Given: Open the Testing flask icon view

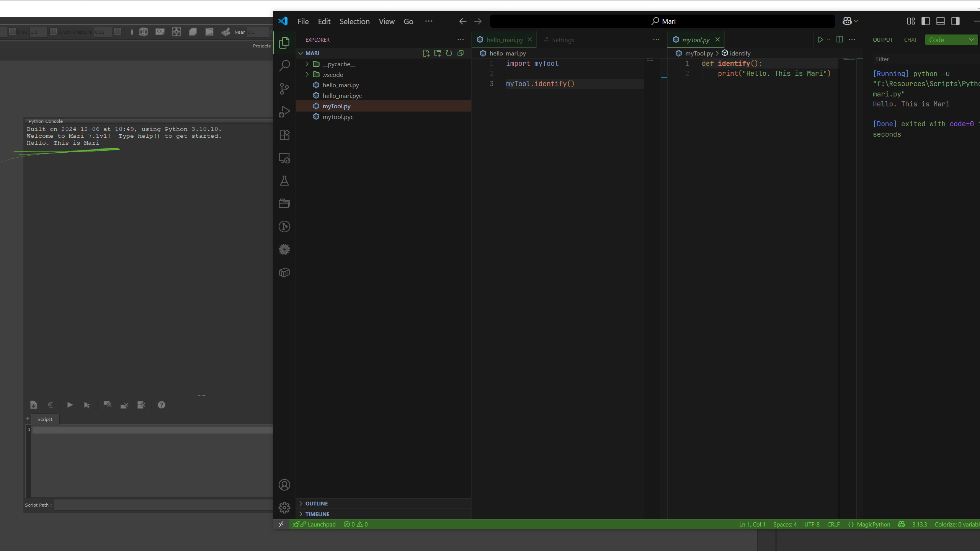Looking at the screenshot, I should click(284, 181).
